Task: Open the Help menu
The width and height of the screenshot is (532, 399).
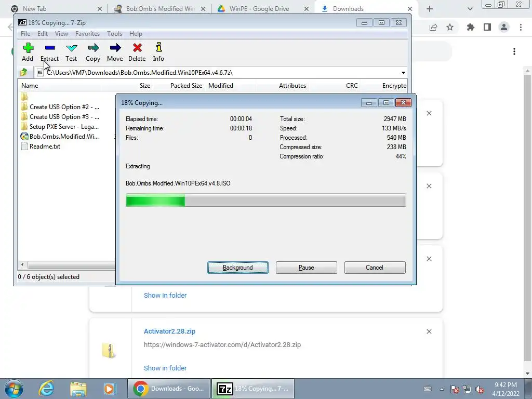Action: [x=136, y=34]
